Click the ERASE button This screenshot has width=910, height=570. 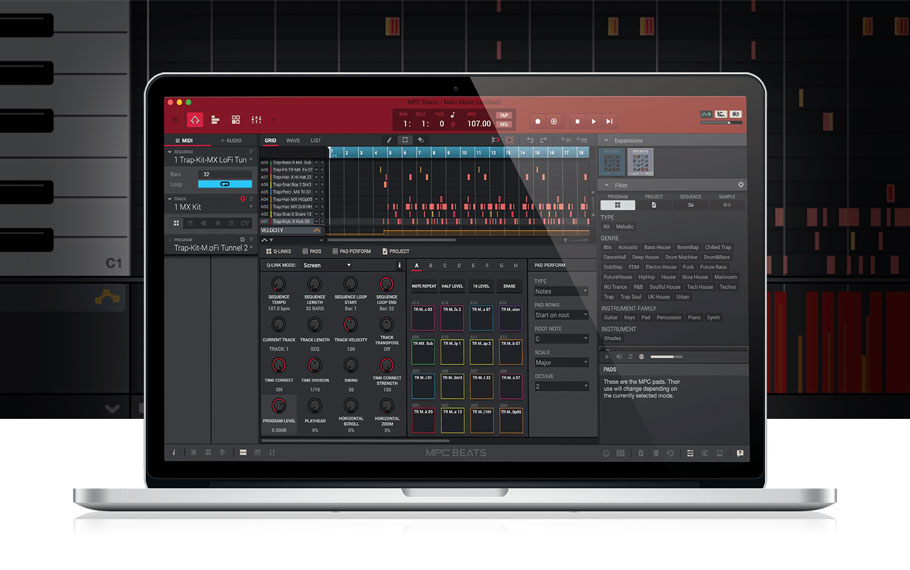pyautogui.click(x=509, y=286)
